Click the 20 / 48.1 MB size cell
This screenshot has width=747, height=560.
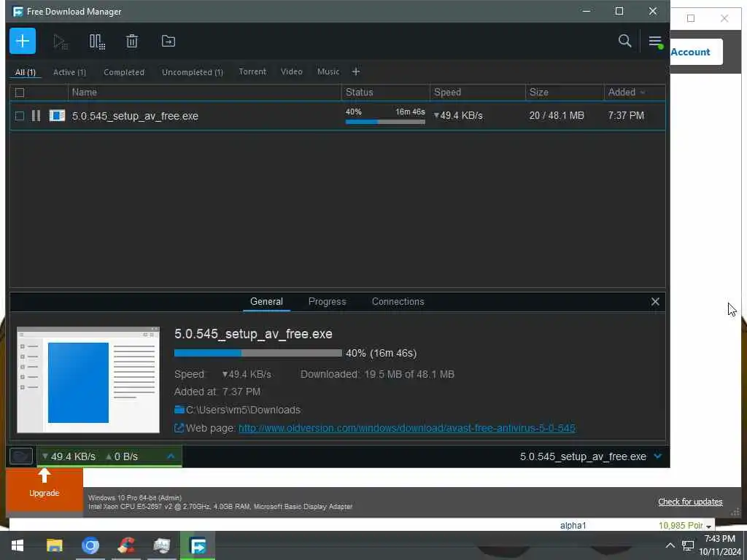click(557, 116)
